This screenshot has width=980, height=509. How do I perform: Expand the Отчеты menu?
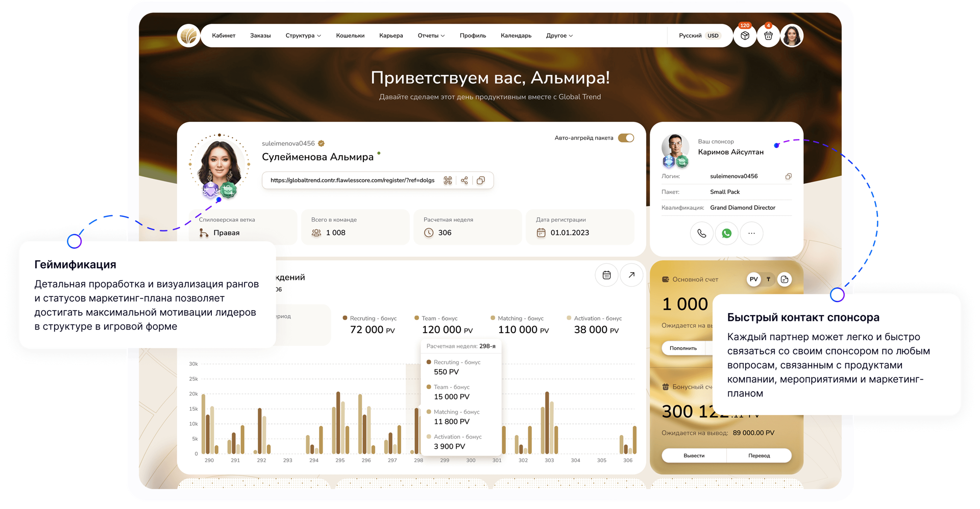click(431, 36)
